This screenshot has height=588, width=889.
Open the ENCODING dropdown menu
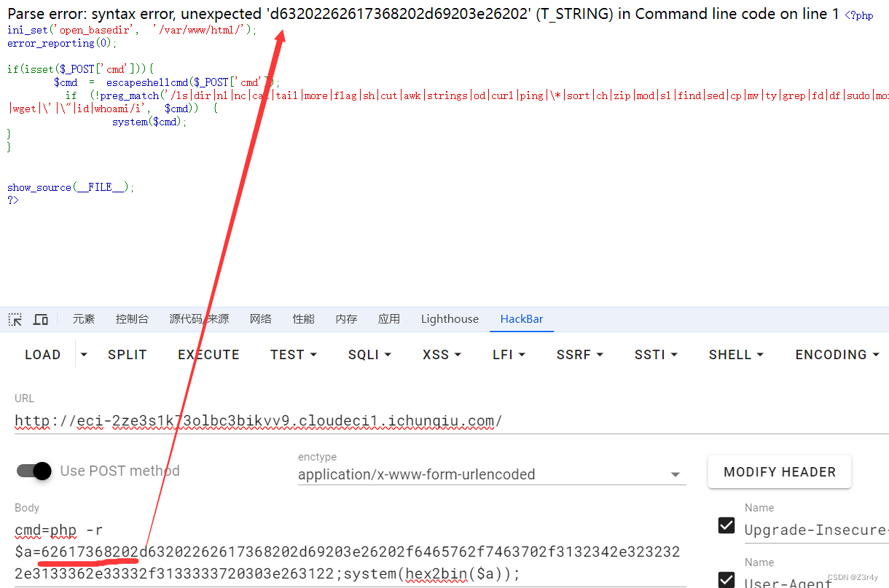pyautogui.click(x=837, y=355)
